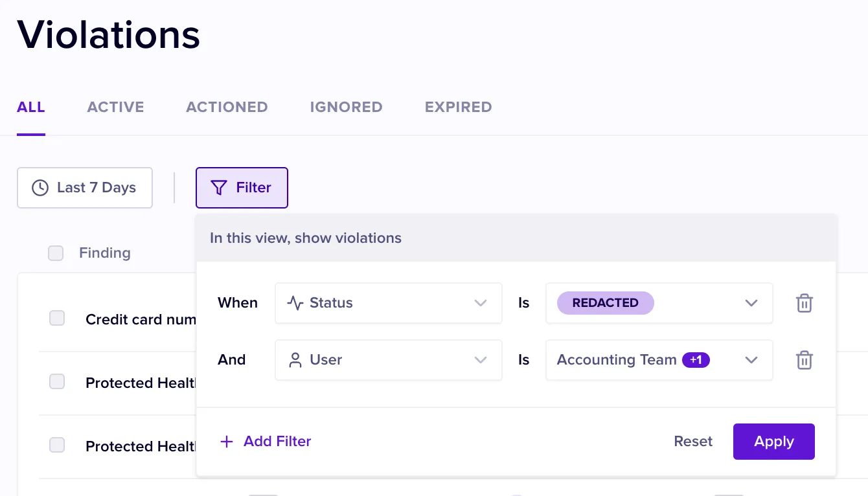Toggle the select-all checkbox beside Finding
The image size is (868, 496).
[x=56, y=253]
